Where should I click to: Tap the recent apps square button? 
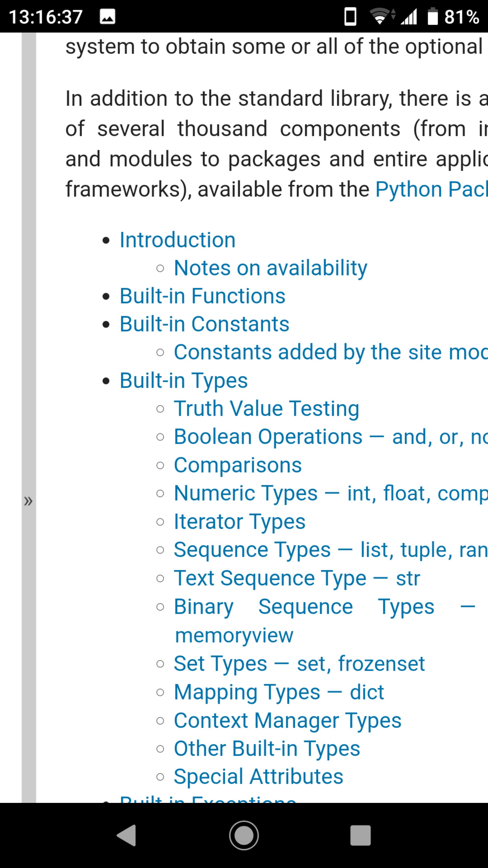pyautogui.click(x=360, y=835)
